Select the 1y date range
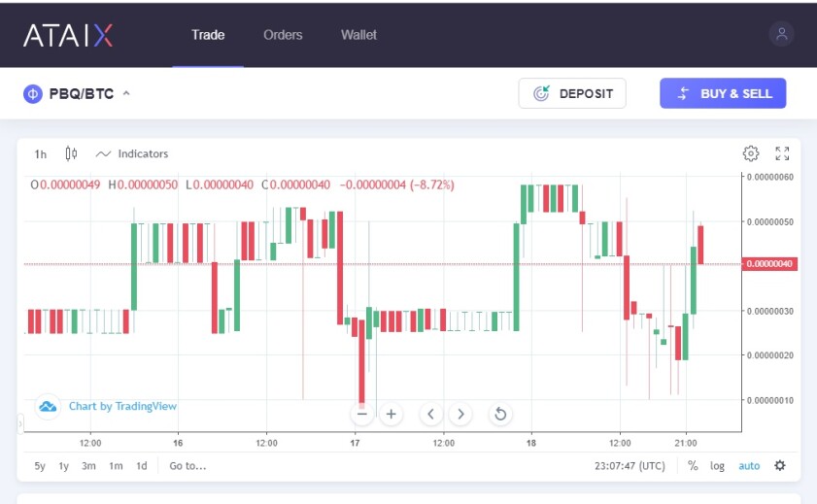 (x=63, y=466)
